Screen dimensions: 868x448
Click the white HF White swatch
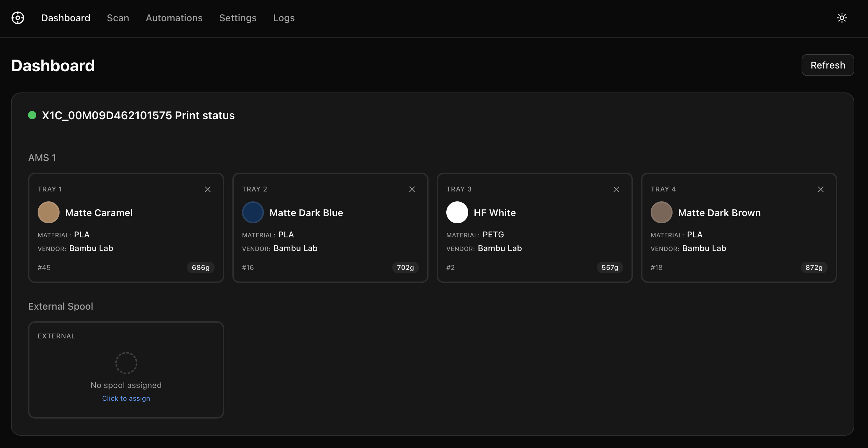click(x=457, y=212)
